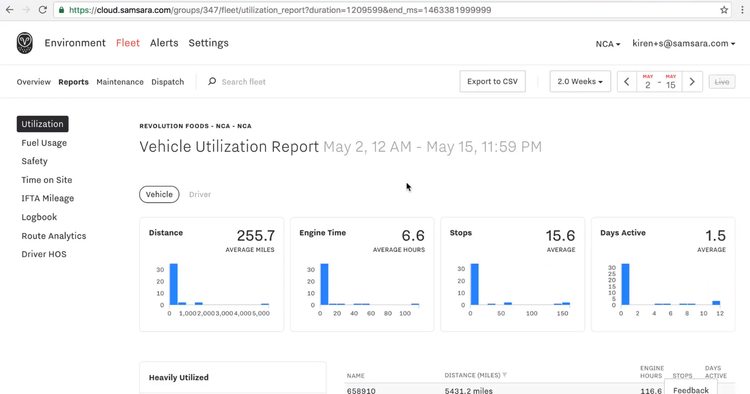Reload the page with the refresh icon
The image size is (750, 394).
point(43,10)
